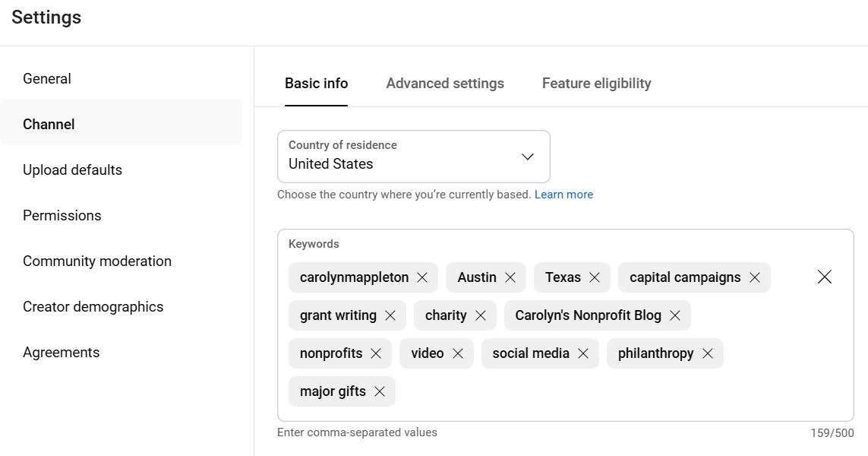Delete the major gifts keyword
Image resolution: width=868 pixels, height=456 pixels.
coord(380,391)
